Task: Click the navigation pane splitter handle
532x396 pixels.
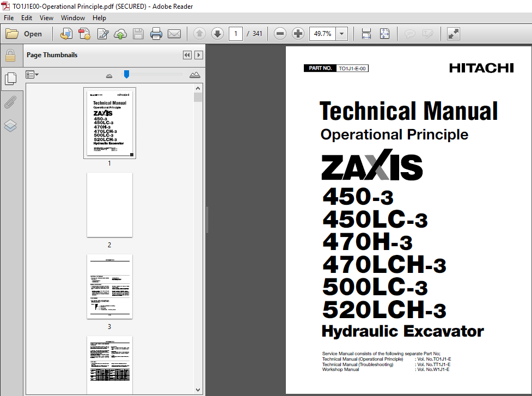Action: pos(207,220)
